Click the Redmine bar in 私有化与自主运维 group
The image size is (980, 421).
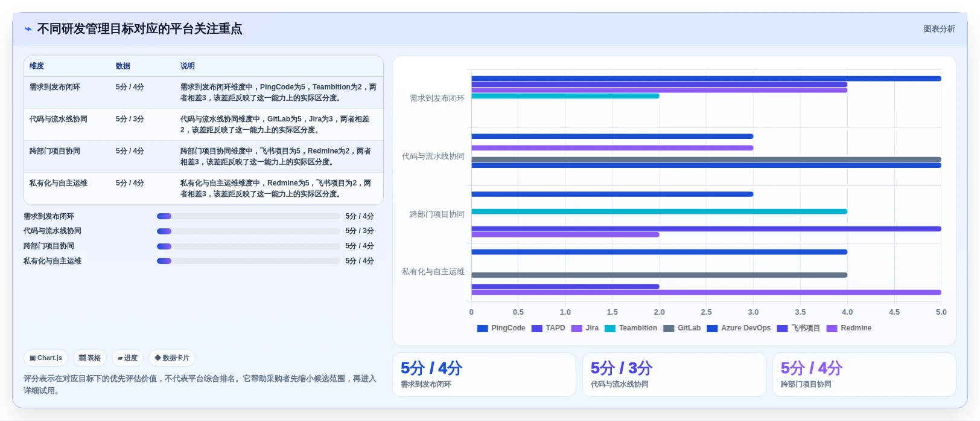[706, 292]
